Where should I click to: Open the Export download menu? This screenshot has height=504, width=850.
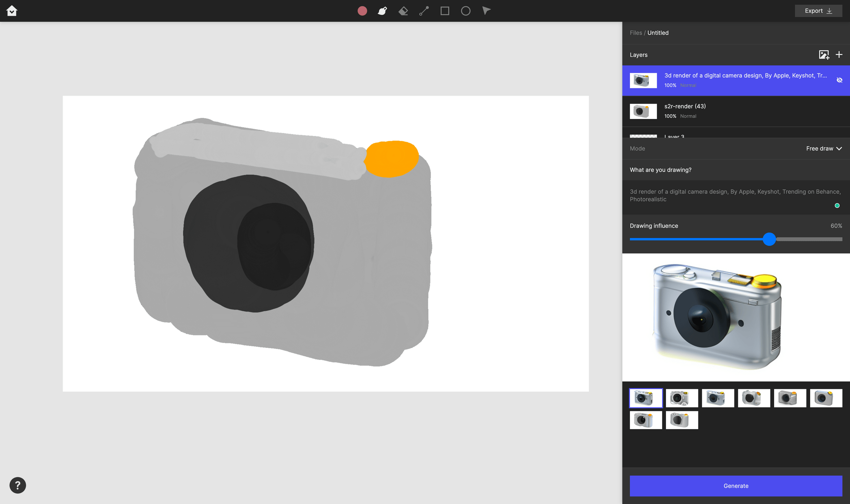[818, 10]
